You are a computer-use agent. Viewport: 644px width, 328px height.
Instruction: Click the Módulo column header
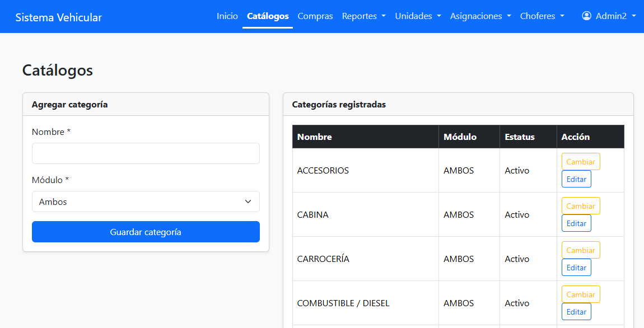469,137
